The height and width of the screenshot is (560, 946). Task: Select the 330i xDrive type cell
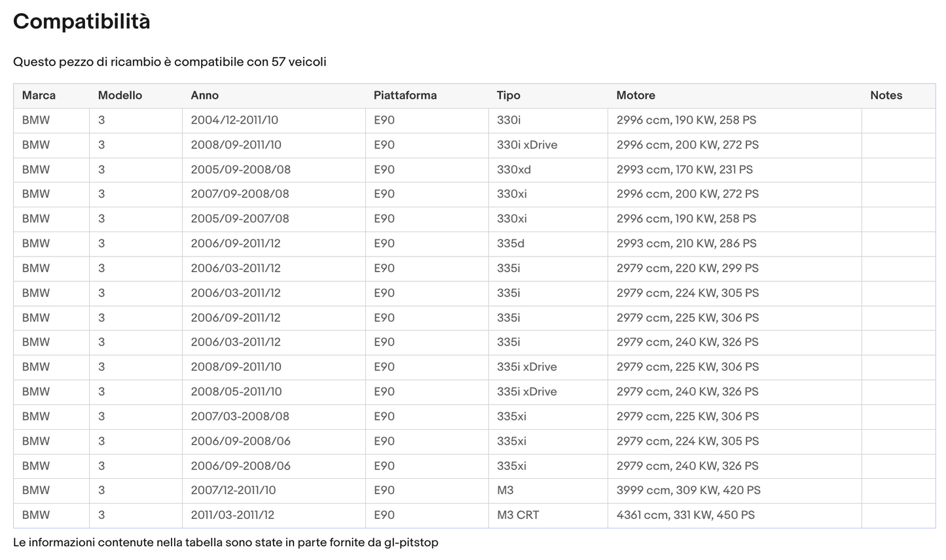point(526,145)
